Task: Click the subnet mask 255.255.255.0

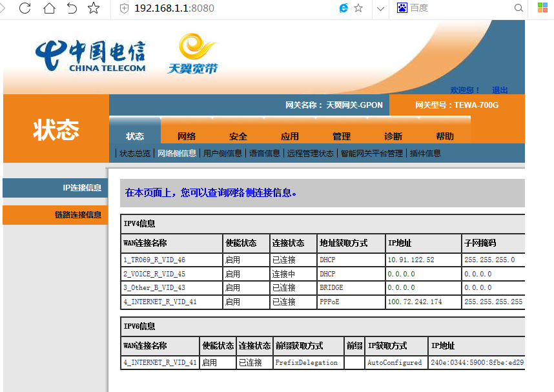Action: coord(489,260)
